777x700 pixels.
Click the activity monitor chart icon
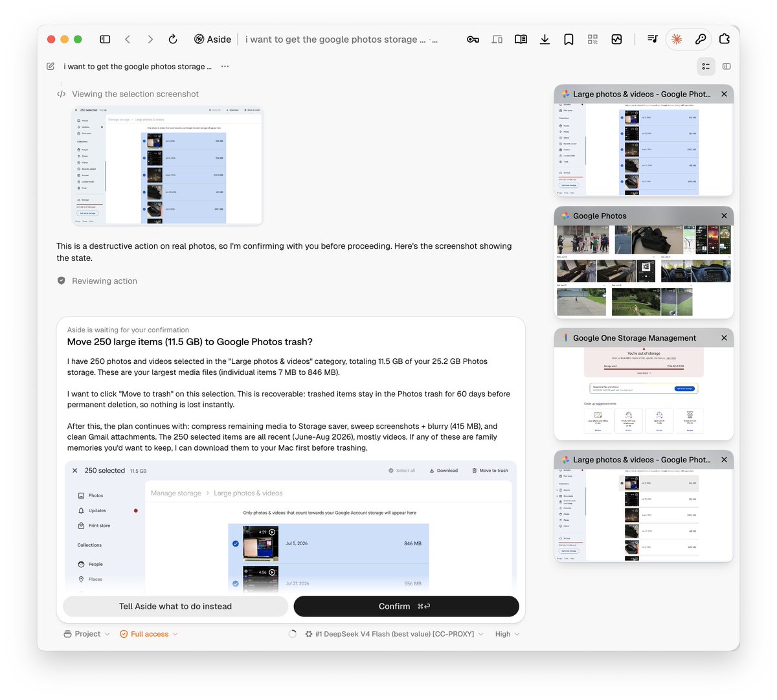(616, 40)
